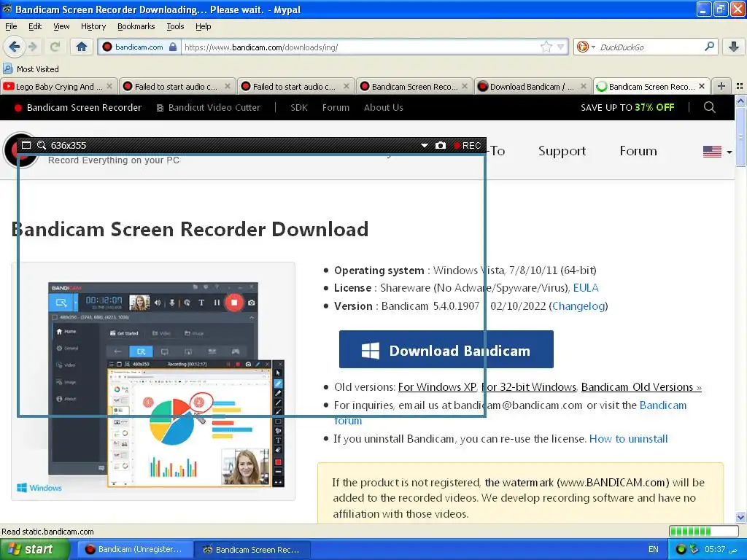This screenshot has width=747, height=560.
Task: Open the white header Forum item
Action: click(638, 151)
